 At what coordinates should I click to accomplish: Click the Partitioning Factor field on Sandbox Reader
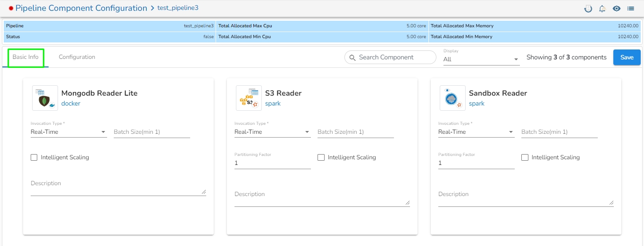pyautogui.click(x=476, y=163)
